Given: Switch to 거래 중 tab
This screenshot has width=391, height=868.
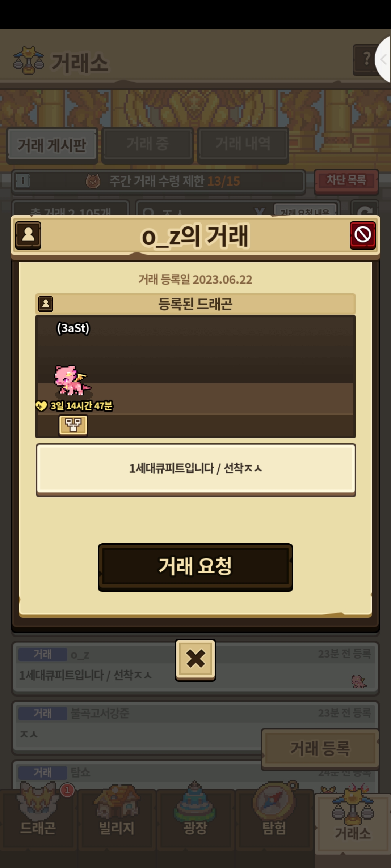Looking at the screenshot, I should pyautogui.click(x=147, y=144).
